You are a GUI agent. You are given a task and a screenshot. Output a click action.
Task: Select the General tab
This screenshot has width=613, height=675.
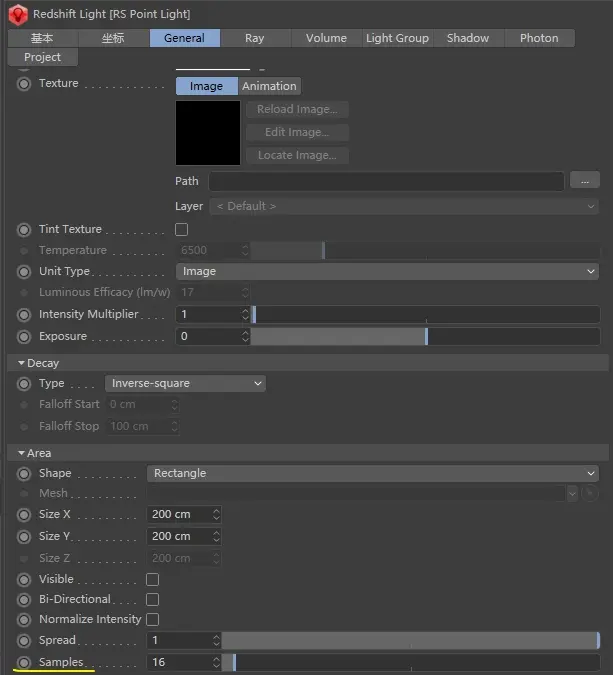tap(185, 38)
